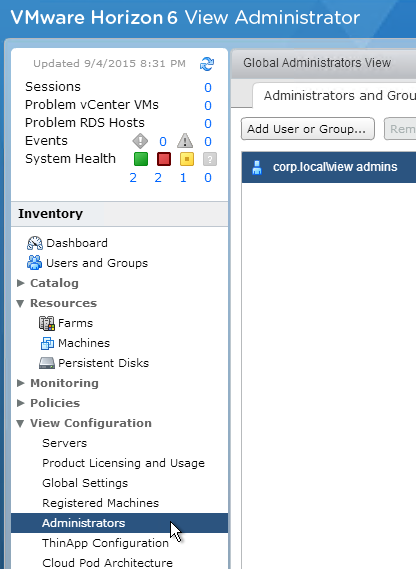Open the Events warning count link

[208, 142]
